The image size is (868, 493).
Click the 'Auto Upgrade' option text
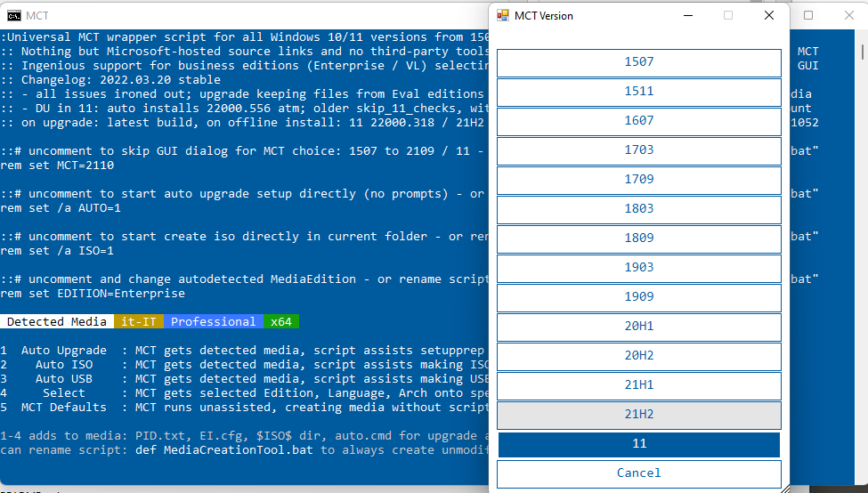point(64,351)
